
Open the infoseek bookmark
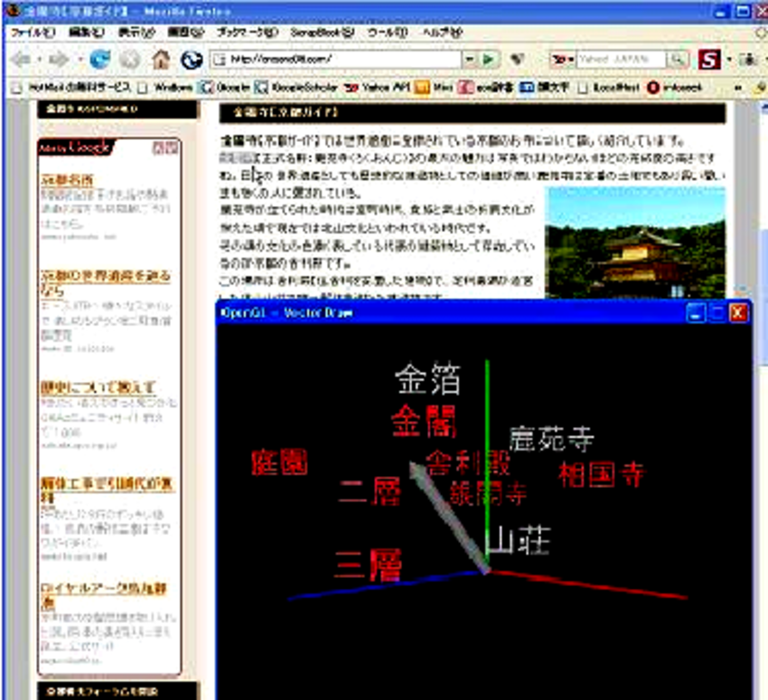[675, 88]
